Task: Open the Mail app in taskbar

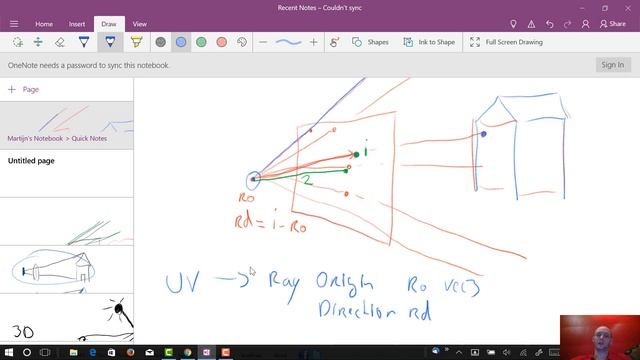Action: point(149,352)
